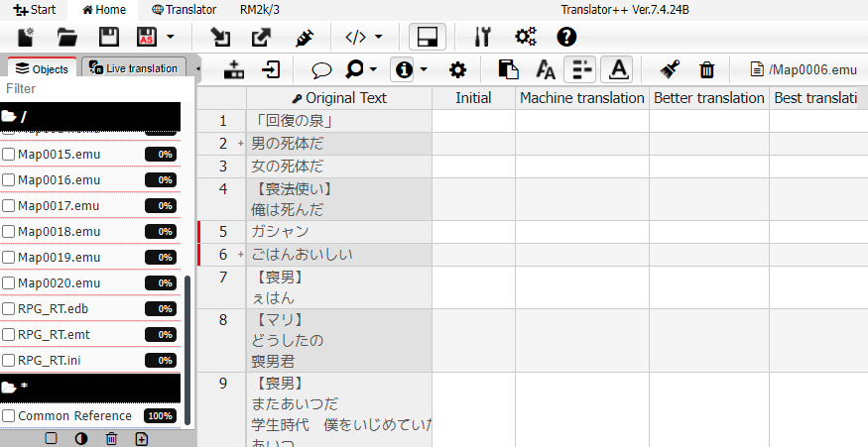Click the /Map0006.emu file label
Screen dimensions: 868x447
point(804,69)
